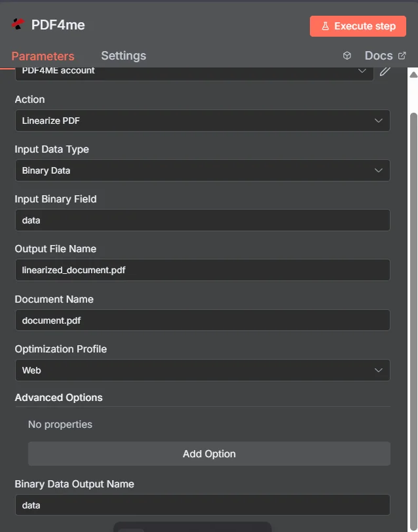The height and width of the screenshot is (532, 418).
Task: Click the Action label
Action: [29, 100]
